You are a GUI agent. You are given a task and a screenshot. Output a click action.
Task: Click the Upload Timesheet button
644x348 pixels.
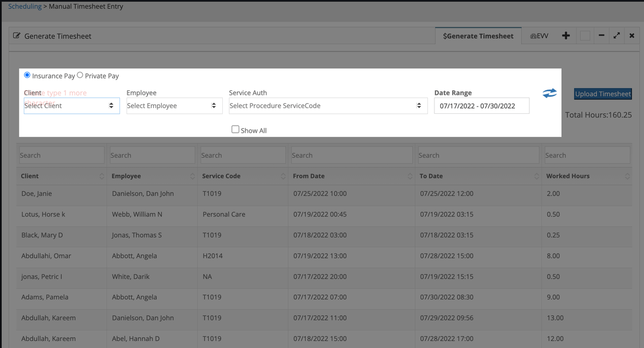(603, 94)
